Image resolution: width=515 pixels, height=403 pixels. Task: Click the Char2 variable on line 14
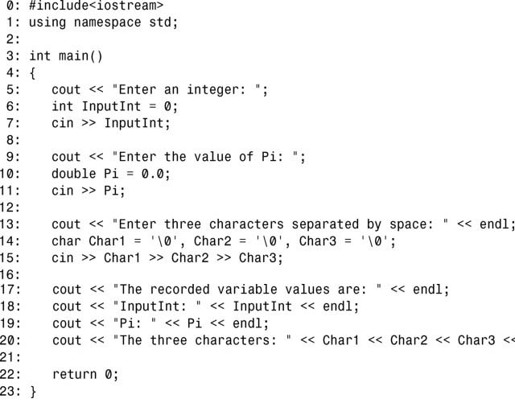pyautogui.click(x=212, y=241)
